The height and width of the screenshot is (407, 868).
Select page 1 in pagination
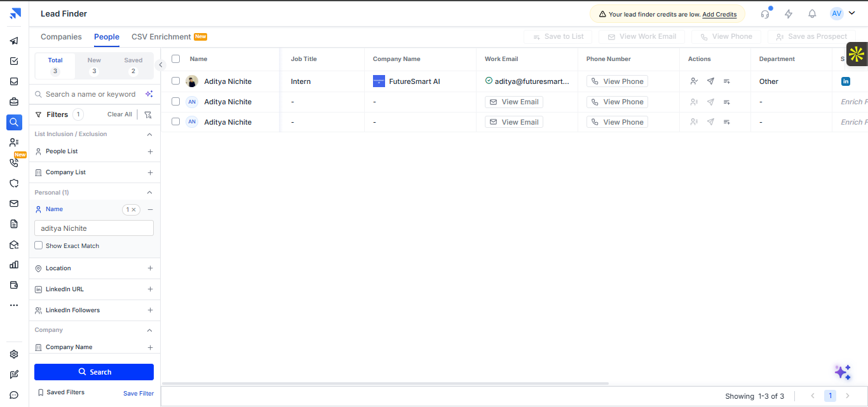pyautogui.click(x=830, y=396)
